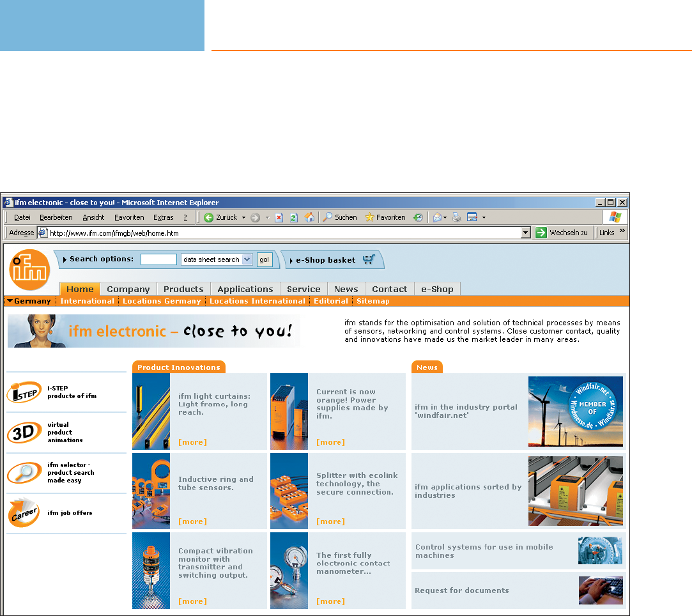
Task: Open the mail button dropdown arrow
Action: coord(445,217)
